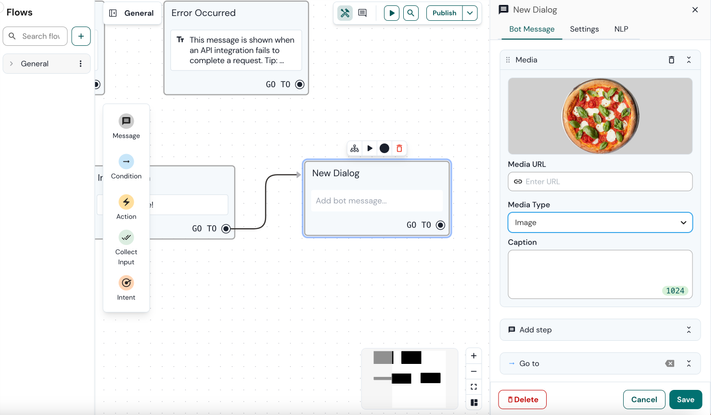Image resolution: width=711 pixels, height=415 pixels.
Task: Click the Save button
Action: 685,399
